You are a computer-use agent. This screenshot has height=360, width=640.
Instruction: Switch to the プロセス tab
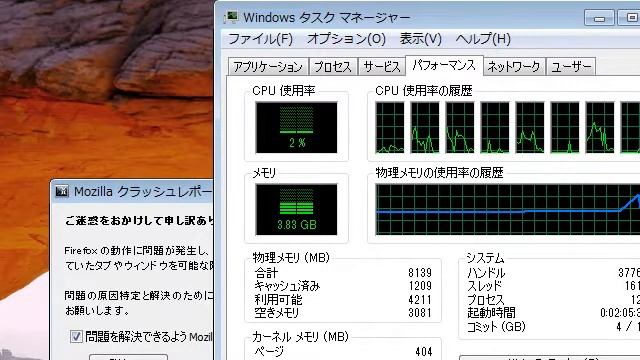coord(333,67)
